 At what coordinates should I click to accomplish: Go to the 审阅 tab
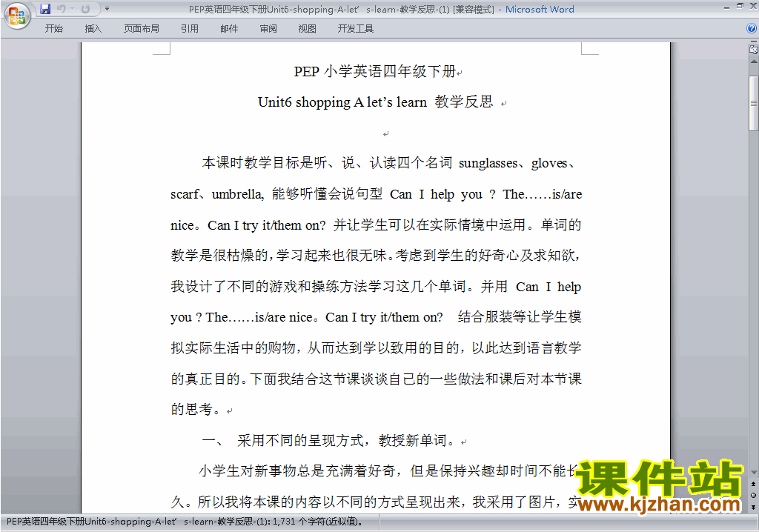(x=268, y=29)
